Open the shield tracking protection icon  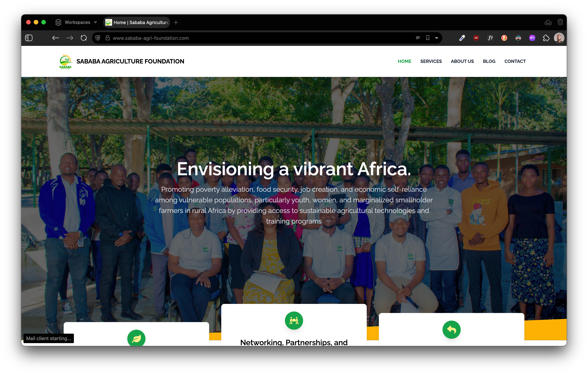click(98, 38)
